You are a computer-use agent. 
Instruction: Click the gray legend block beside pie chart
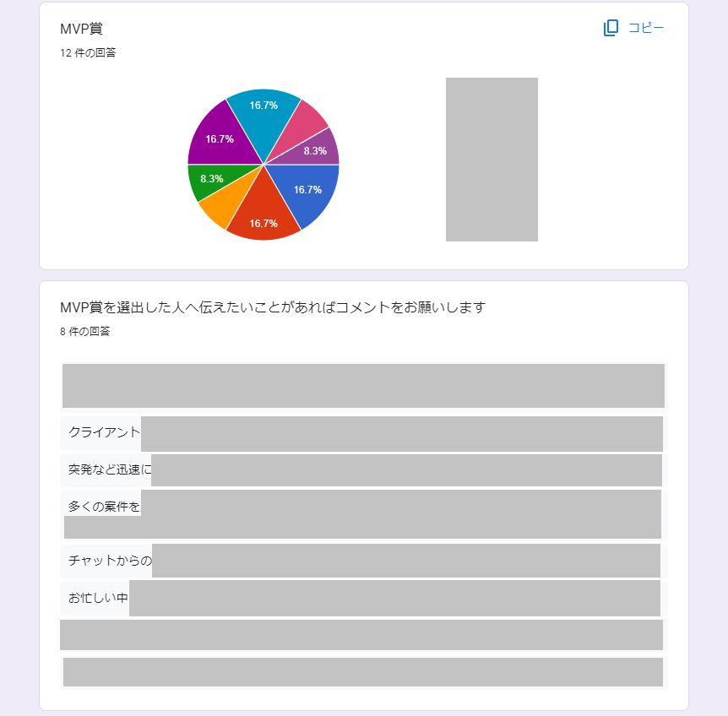click(492, 160)
